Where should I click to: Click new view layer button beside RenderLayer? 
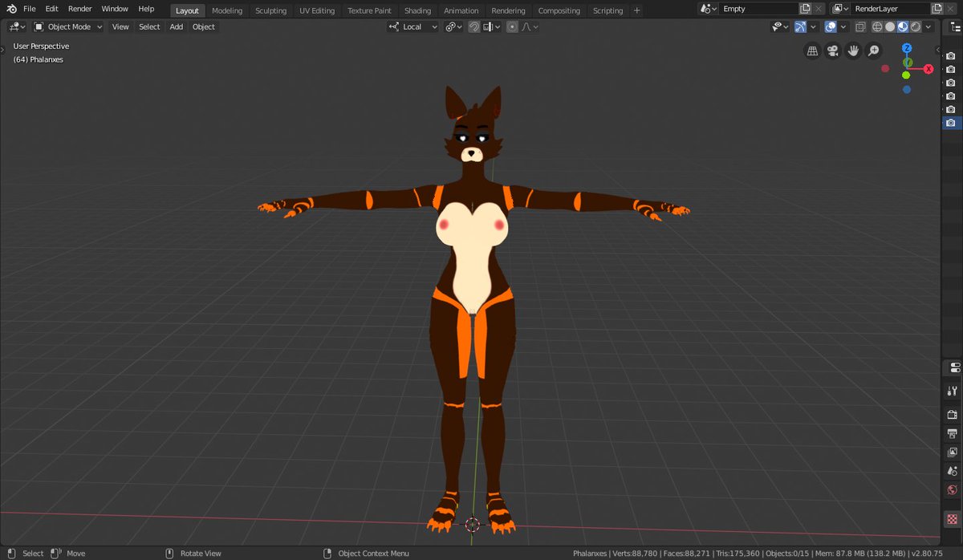tap(937, 9)
